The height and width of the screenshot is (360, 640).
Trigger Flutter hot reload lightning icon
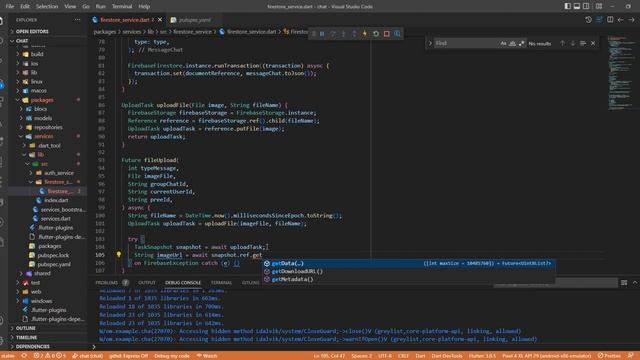[x=365, y=34]
